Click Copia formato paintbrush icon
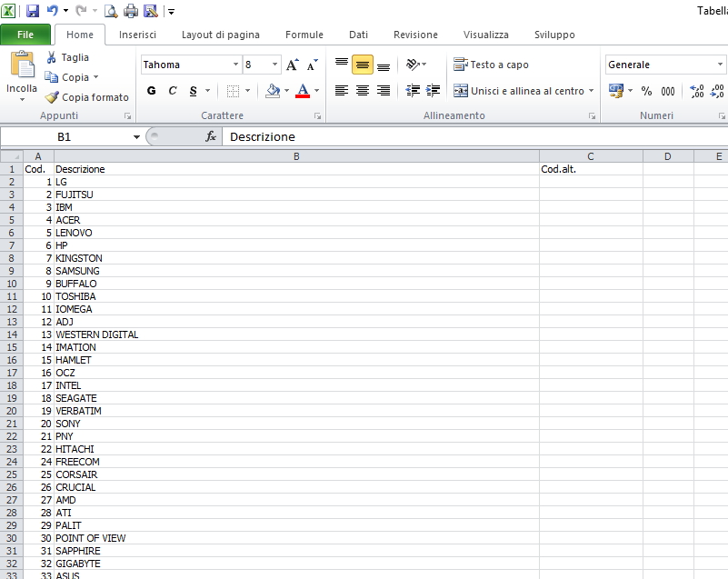The width and height of the screenshot is (728, 579). pos(52,97)
